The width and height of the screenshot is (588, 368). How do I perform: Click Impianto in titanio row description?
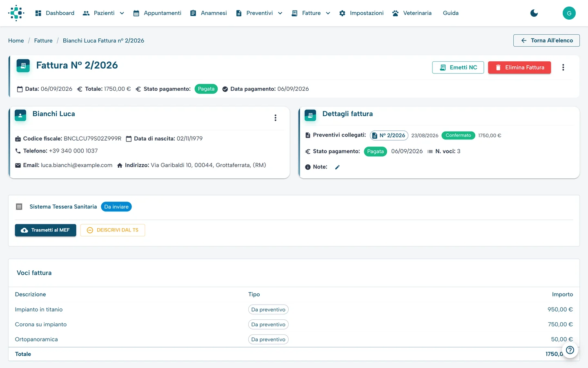pos(39,310)
